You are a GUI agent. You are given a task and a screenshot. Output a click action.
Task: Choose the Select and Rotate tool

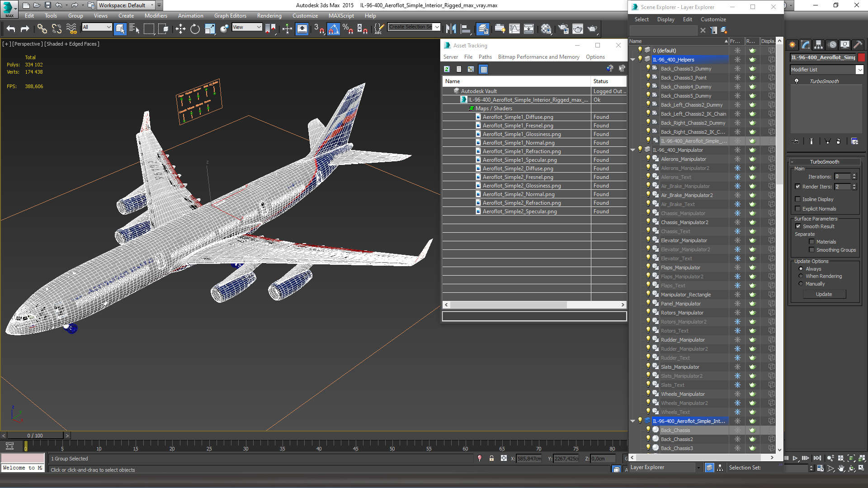click(x=195, y=29)
